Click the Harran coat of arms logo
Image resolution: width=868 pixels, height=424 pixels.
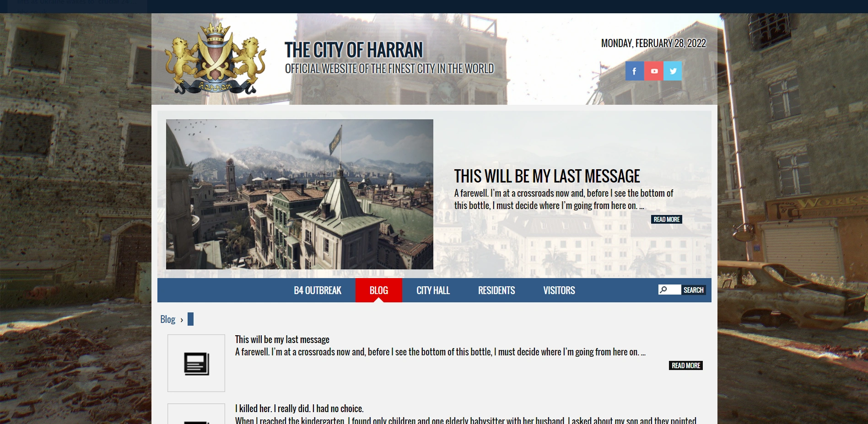click(216, 58)
